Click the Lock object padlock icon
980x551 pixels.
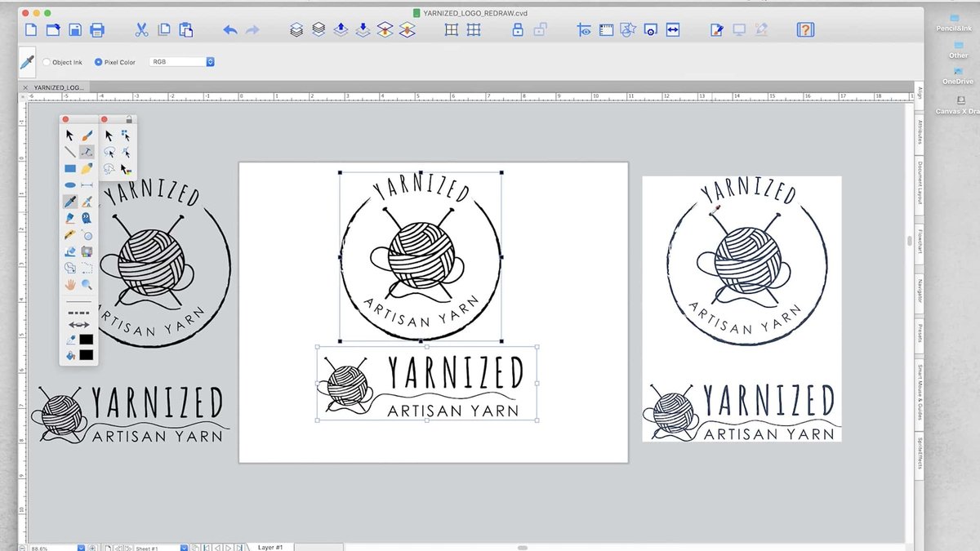tap(517, 30)
